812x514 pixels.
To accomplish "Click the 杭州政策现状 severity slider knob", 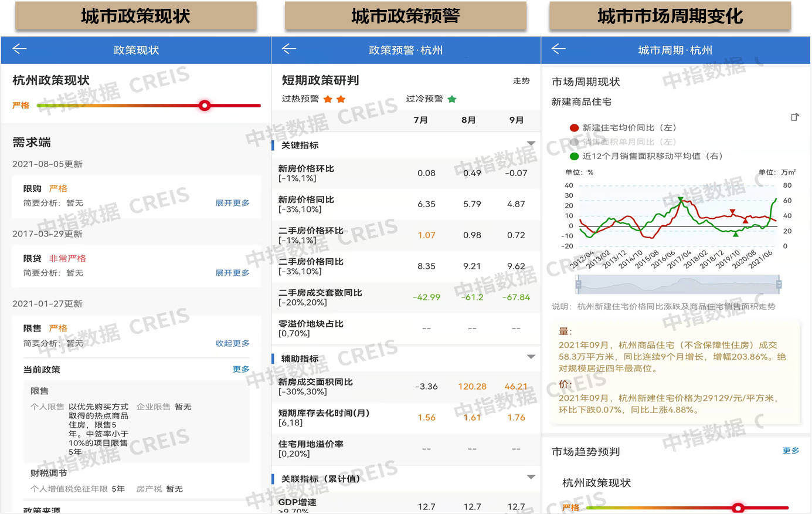I will click(x=204, y=106).
